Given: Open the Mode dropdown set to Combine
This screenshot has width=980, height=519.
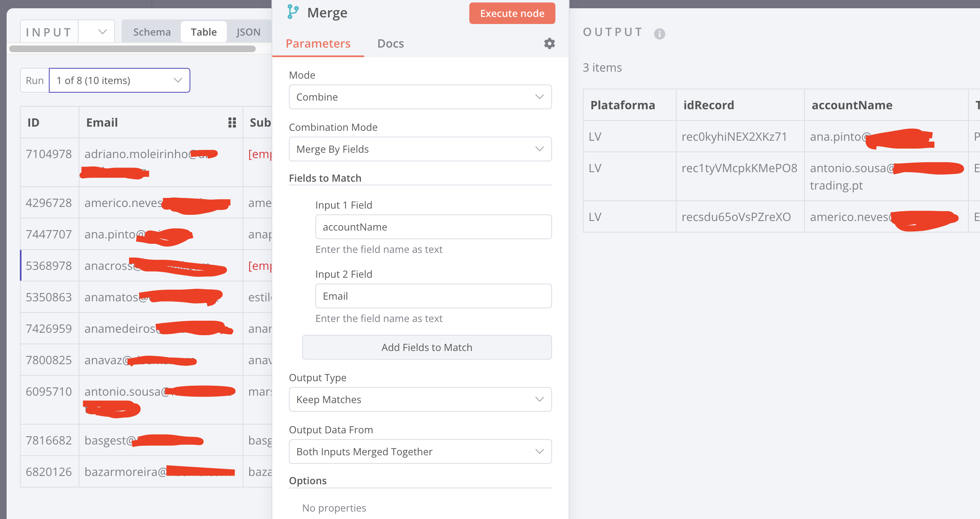Looking at the screenshot, I should click(x=420, y=97).
